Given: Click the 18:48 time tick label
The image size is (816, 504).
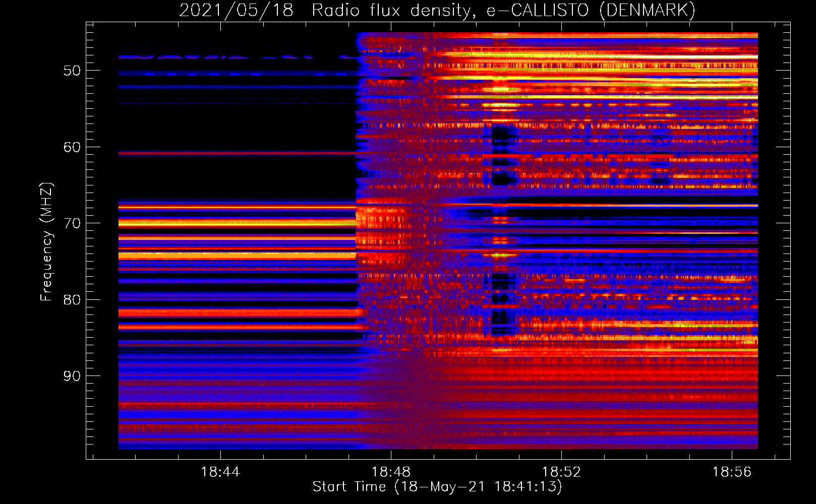Looking at the screenshot, I should (391, 472).
